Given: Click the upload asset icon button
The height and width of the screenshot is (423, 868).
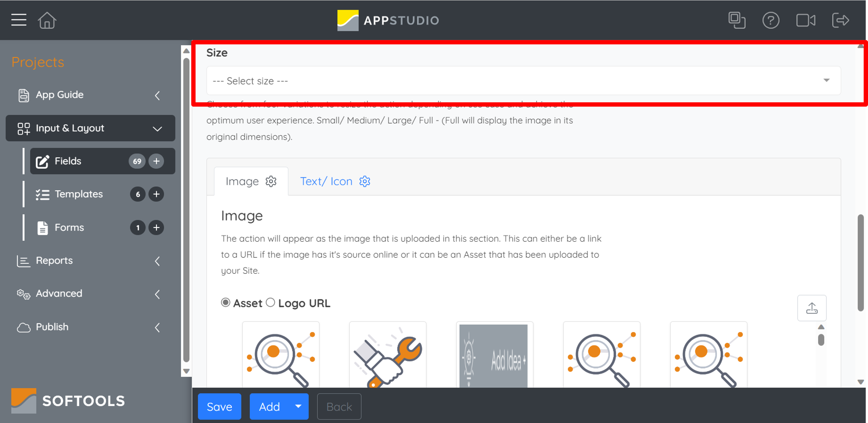Looking at the screenshot, I should 812,308.
